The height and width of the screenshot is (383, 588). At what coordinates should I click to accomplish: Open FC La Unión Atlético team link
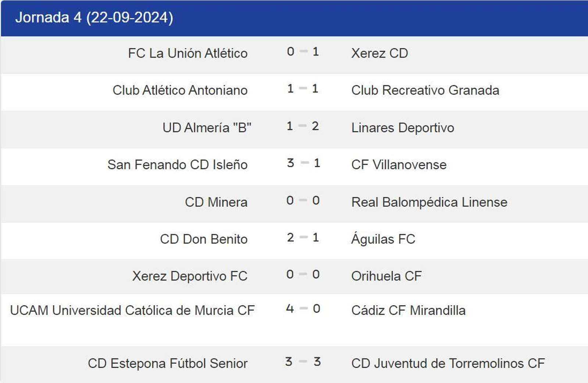[x=187, y=53]
